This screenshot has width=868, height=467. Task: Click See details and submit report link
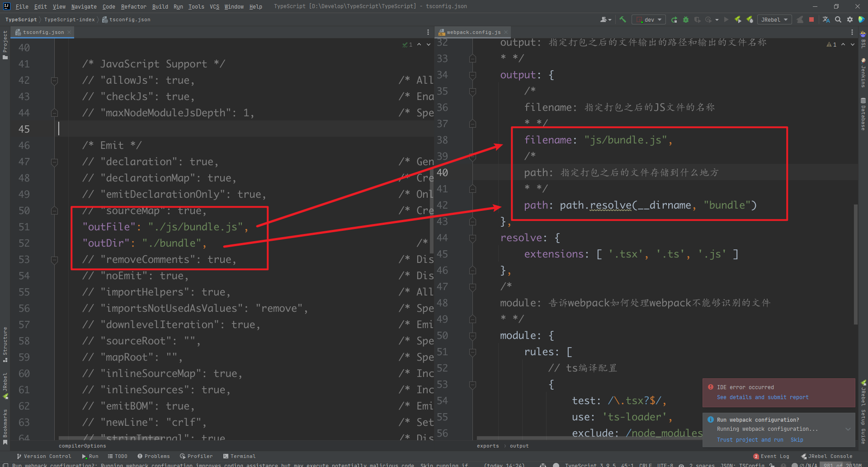tap(763, 397)
